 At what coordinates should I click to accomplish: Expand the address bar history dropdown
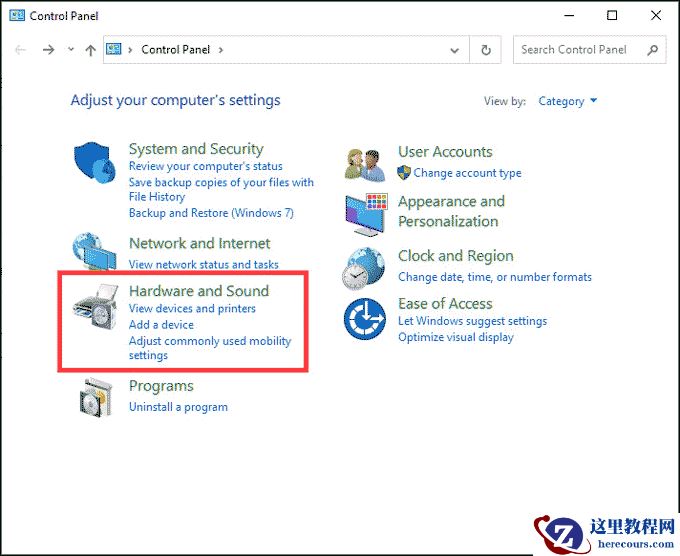coord(454,50)
